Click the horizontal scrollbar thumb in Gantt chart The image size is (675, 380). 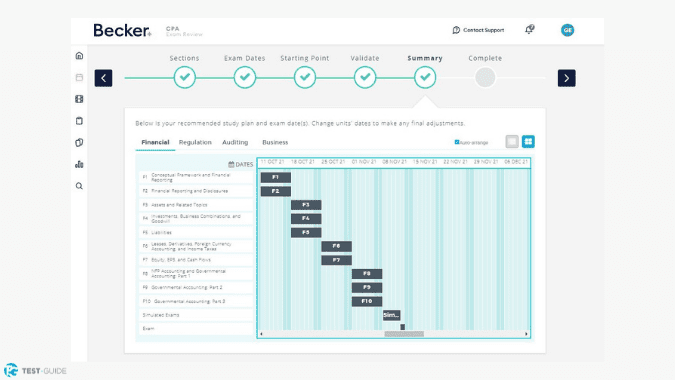(x=404, y=334)
